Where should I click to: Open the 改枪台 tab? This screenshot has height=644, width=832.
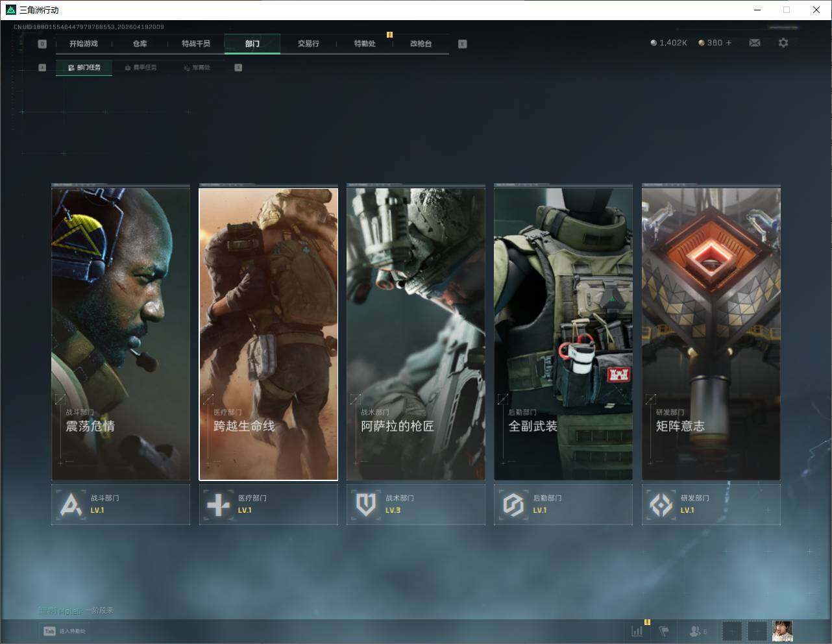[x=421, y=43]
